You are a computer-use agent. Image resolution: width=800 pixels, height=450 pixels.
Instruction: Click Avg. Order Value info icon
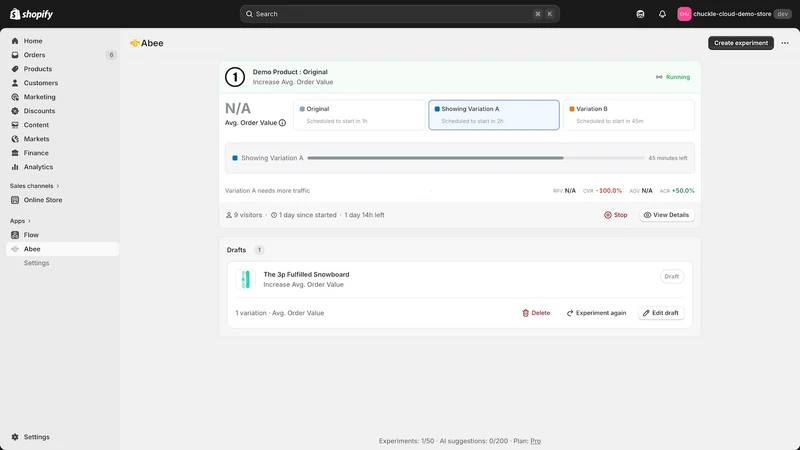click(x=282, y=122)
